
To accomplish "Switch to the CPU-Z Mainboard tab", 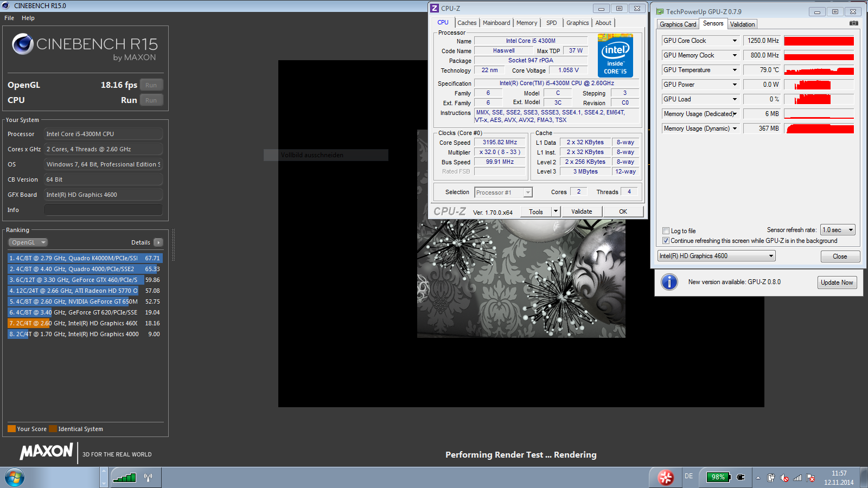I will coord(496,23).
